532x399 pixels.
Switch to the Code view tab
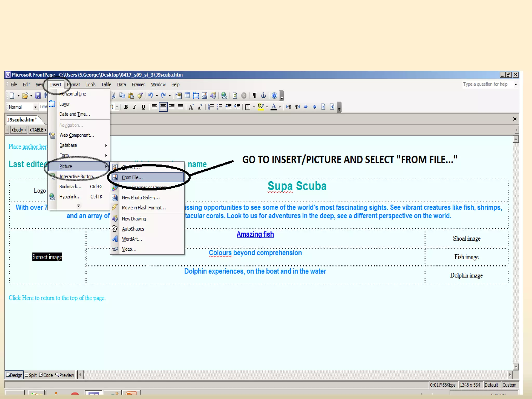(46, 375)
